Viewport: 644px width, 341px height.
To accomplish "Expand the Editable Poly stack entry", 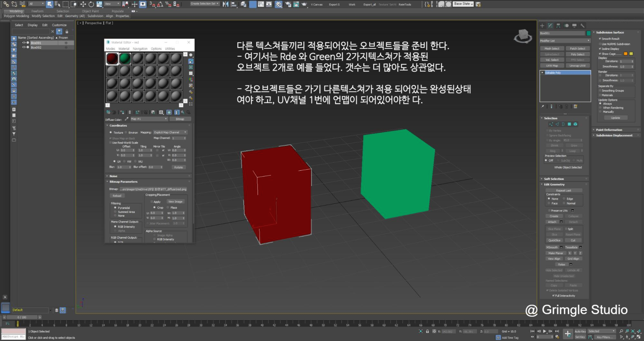I will pos(543,72).
